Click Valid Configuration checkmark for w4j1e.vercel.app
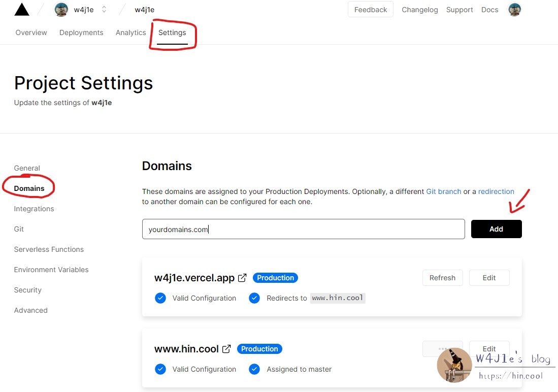 [x=160, y=298]
